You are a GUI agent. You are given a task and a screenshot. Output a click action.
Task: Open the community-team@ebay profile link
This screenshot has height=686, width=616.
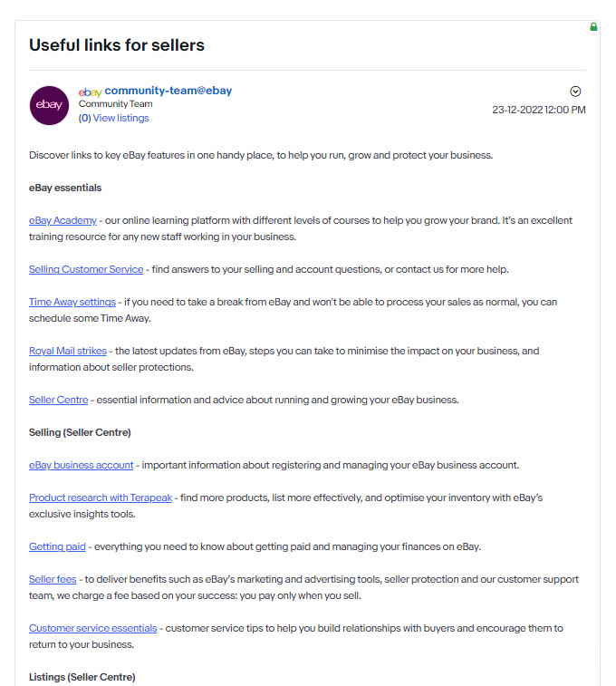(x=168, y=91)
